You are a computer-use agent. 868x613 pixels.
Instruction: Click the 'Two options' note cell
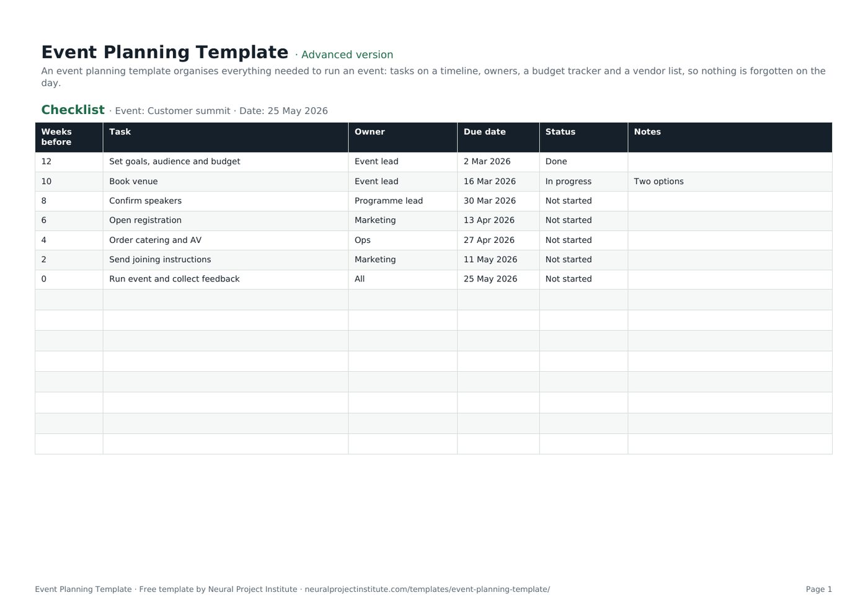coord(730,182)
